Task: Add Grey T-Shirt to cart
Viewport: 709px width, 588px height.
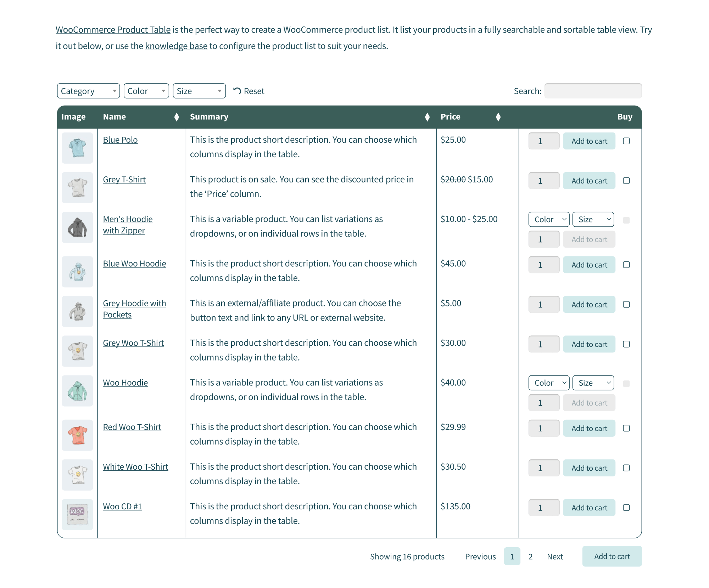Action: point(589,181)
